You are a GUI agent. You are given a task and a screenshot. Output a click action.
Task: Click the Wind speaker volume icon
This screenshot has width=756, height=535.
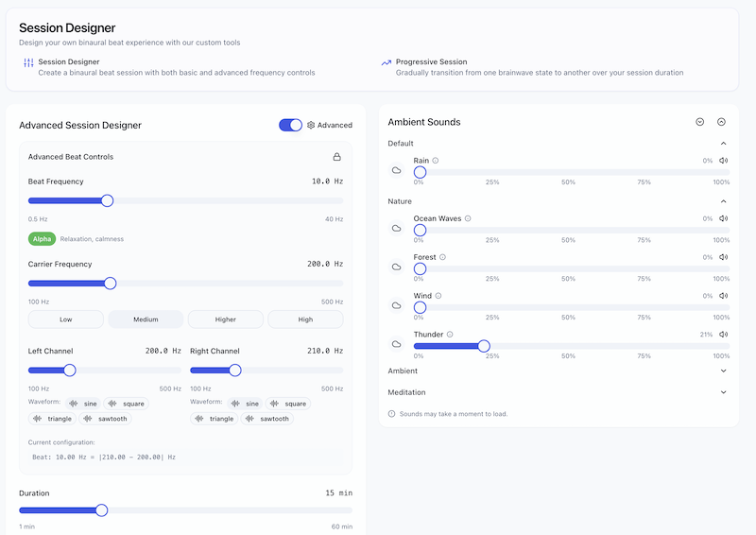pos(724,296)
